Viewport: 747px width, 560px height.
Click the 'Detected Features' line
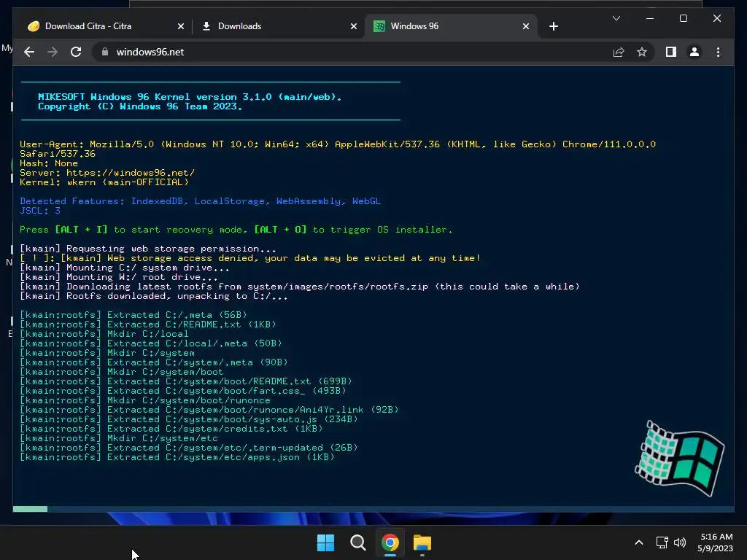(200, 201)
